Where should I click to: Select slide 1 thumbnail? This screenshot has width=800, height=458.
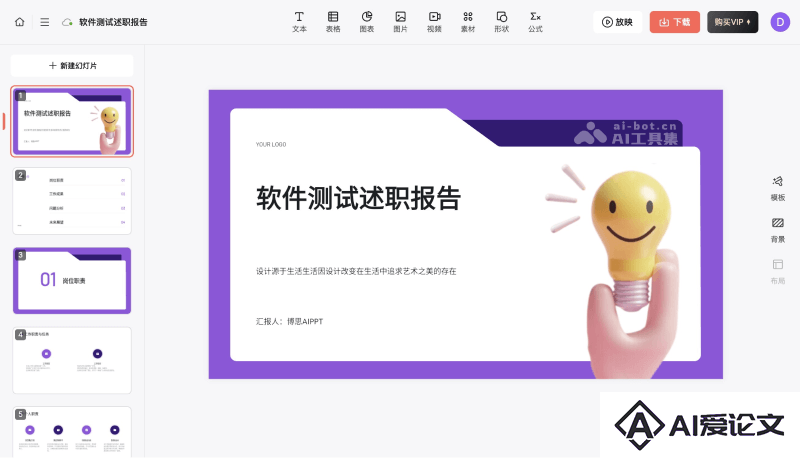click(72, 121)
